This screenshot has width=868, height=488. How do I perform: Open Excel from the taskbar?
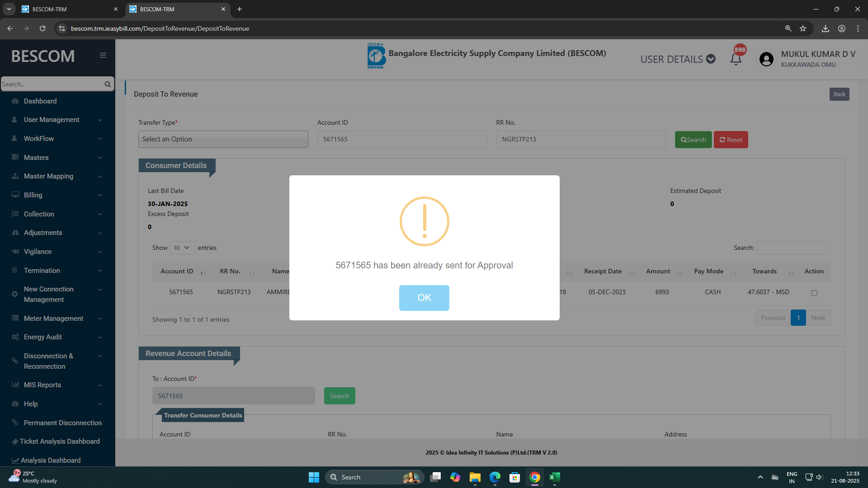pos(554,477)
